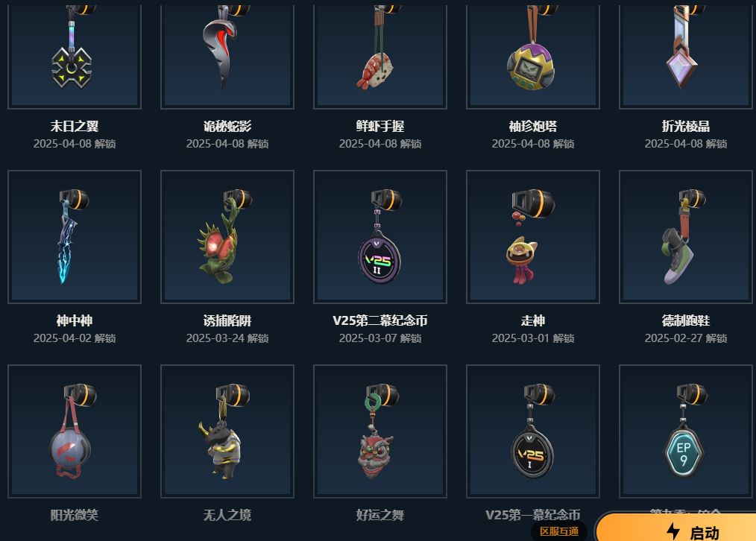Image resolution: width=756 pixels, height=541 pixels.
Task: Choose the 德制跑鞋 sneaker charm
Action: click(686, 236)
